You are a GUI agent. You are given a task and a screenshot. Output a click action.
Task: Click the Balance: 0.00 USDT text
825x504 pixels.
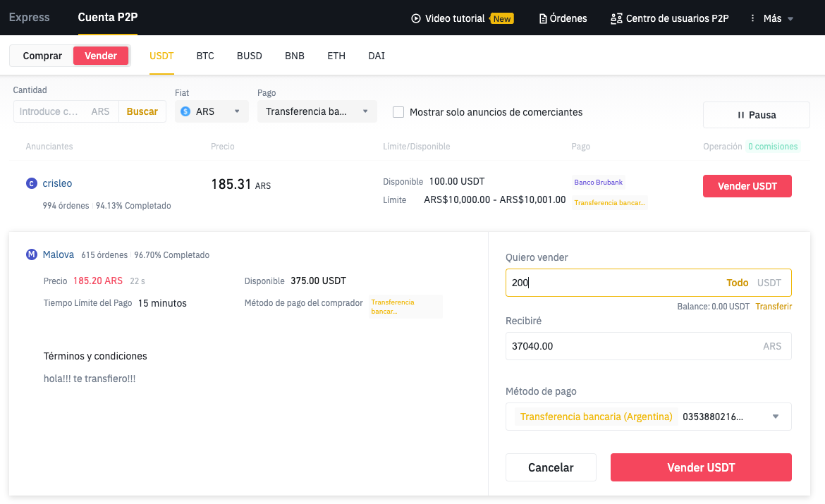tap(713, 306)
